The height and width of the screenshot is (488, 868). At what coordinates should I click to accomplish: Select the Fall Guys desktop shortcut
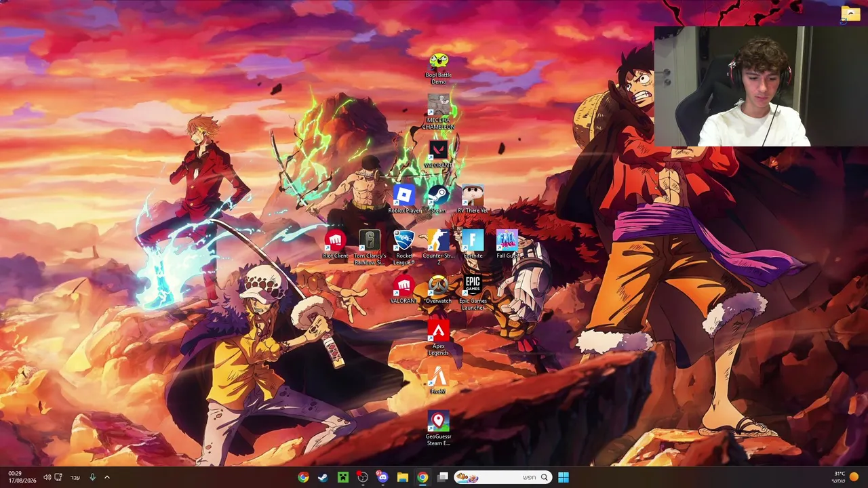point(507,245)
